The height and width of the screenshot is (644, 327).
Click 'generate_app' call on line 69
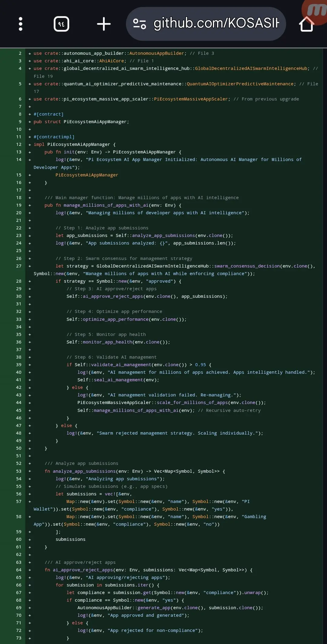[154, 608]
